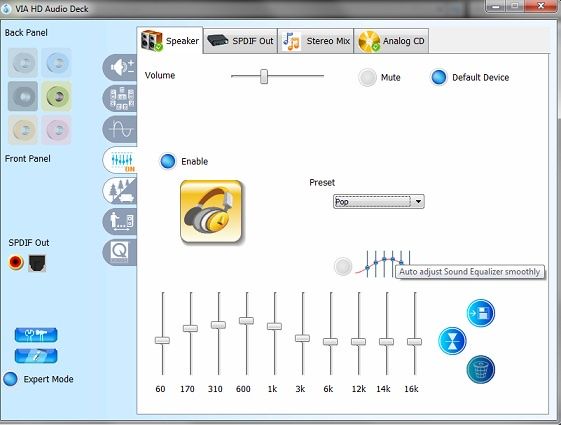Click the equalizer save preset icon

coord(481,313)
